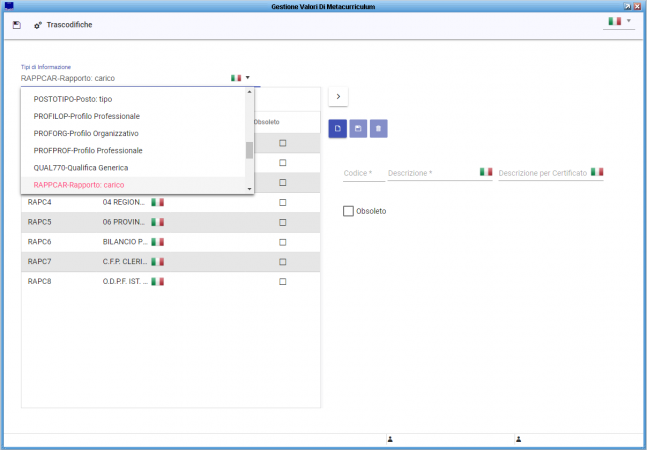This screenshot has width=647, height=450.
Task: Toggle the Obsoleto checkbox for RAPC4 row
Action: tap(282, 202)
